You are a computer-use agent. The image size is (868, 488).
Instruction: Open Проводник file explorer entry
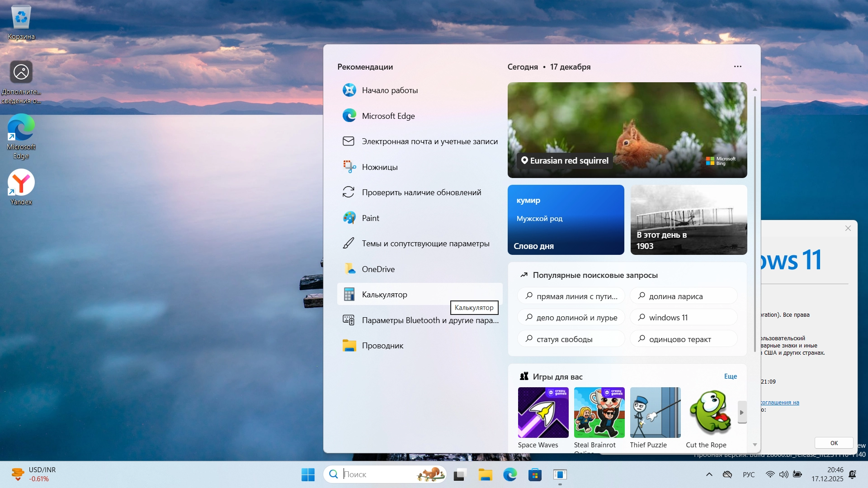pos(382,346)
